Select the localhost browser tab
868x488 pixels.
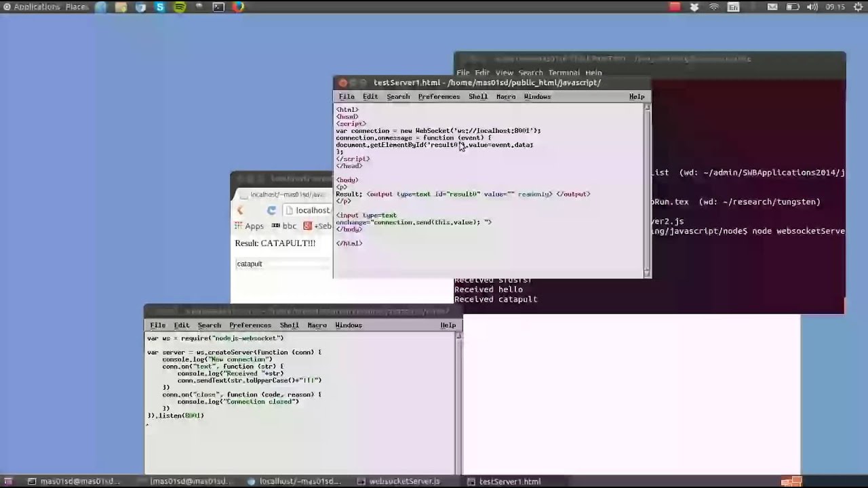[285, 195]
